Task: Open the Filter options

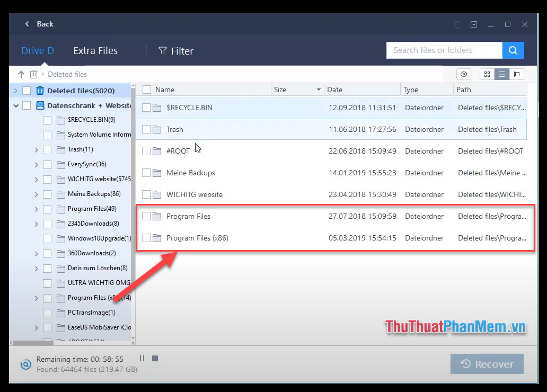Action: coord(175,50)
